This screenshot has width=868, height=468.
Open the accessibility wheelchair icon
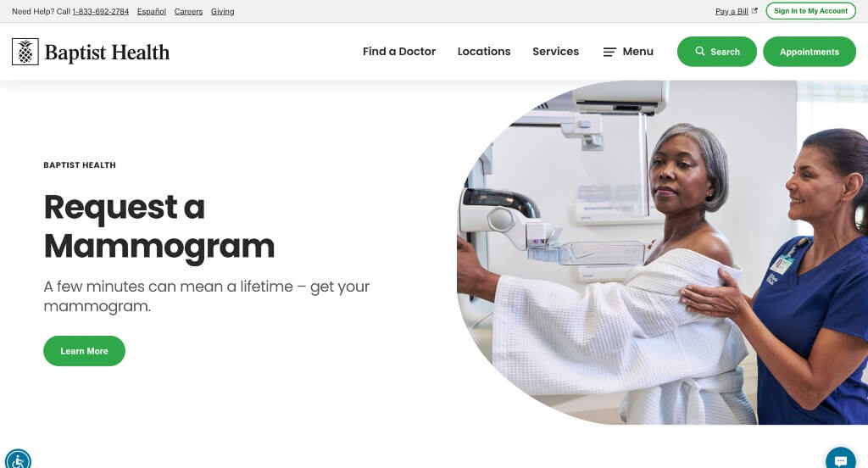[18, 460]
